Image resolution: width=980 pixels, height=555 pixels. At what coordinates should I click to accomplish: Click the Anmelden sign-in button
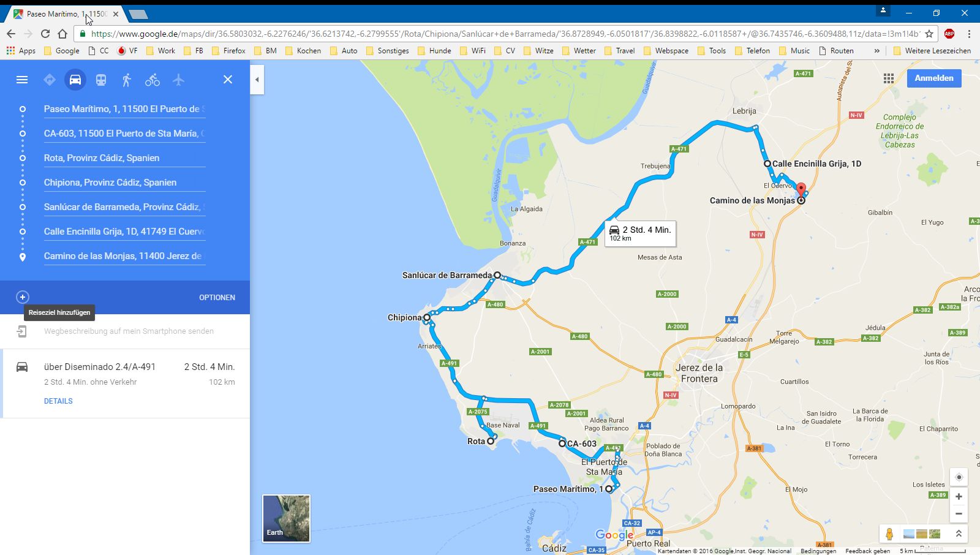click(934, 78)
